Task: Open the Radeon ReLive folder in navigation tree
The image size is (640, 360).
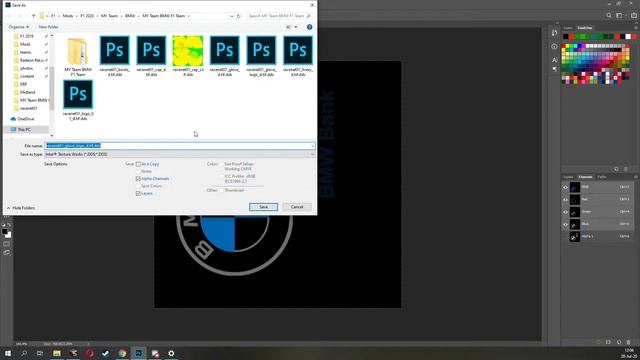Action: point(32,60)
